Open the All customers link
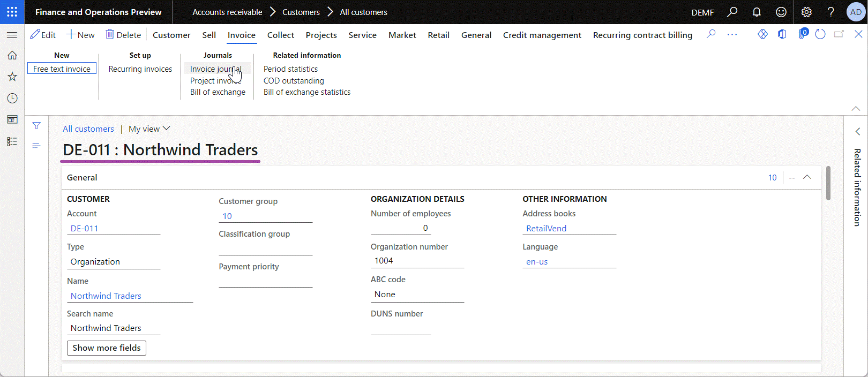This screenshot has width=868, height=377. click(x=88, y=129)
